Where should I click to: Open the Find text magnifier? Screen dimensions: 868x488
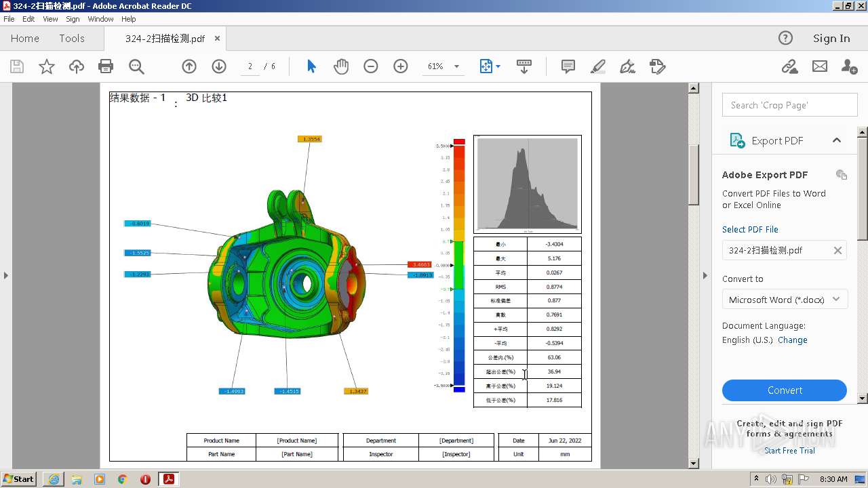tap(136, 66)
